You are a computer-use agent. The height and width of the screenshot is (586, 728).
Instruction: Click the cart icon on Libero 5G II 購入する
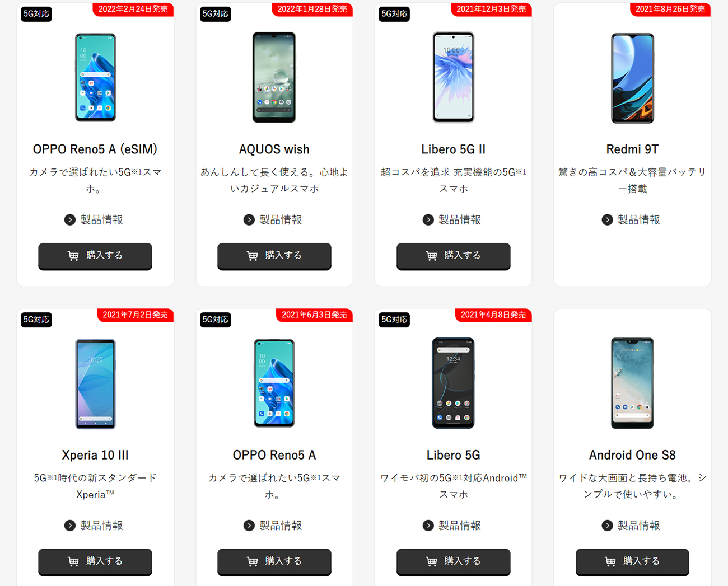click(432, 256)
